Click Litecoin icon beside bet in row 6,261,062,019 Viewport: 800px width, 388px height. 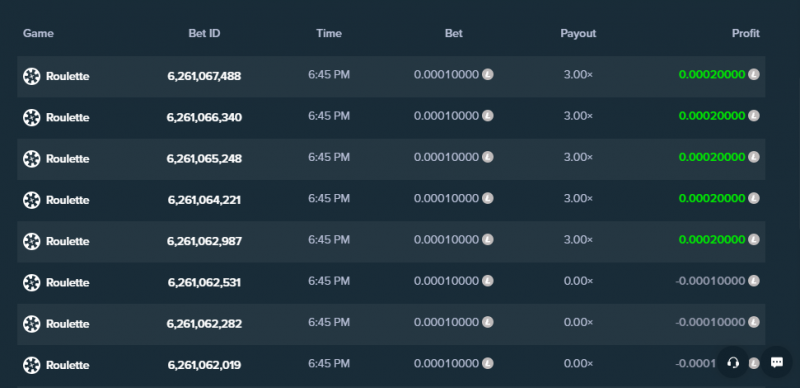click(x=488, y=363)
